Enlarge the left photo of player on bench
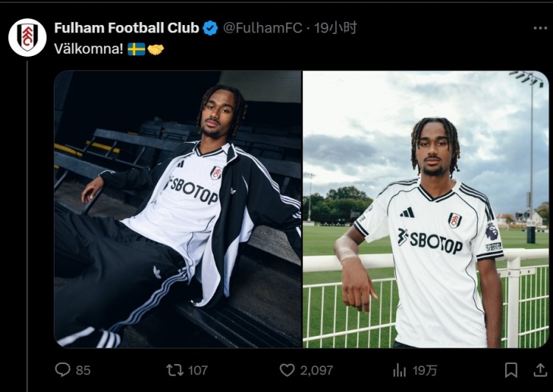553x392 pixels. 177,209
